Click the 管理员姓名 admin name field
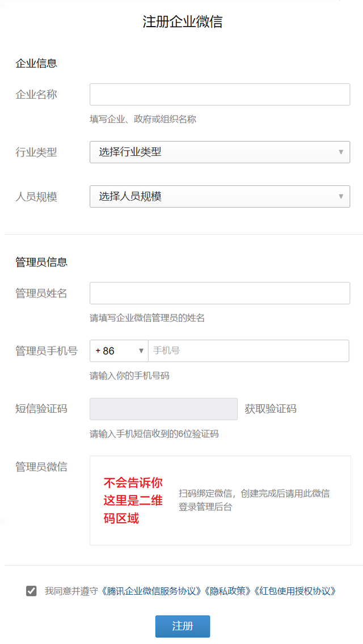This screenshot has width=363, height=644. (x=220, y=293)
